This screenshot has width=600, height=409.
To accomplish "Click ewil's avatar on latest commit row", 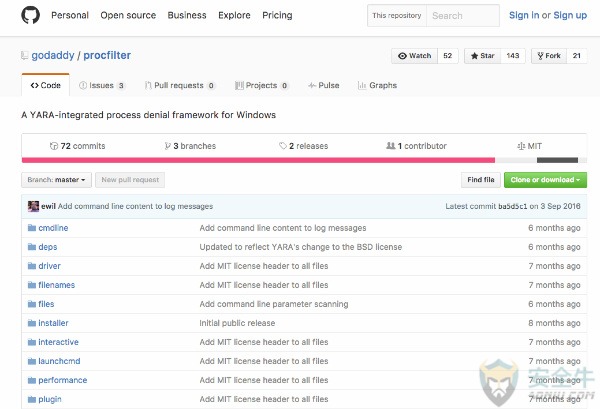I will coord(33,206).
